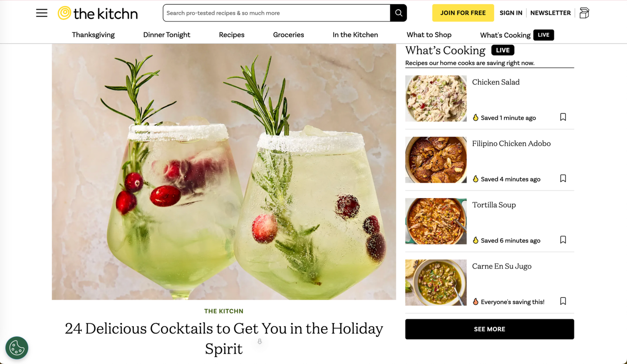627x364 pixels.
Task: Bookmark the Tortilla Soup recipe
Action: tap(563, 240)
